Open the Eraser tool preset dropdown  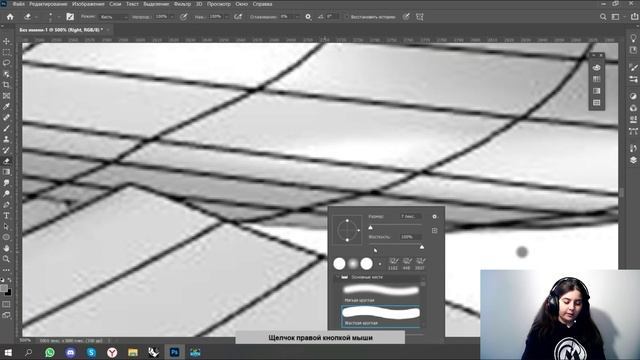tap(36, 17)
